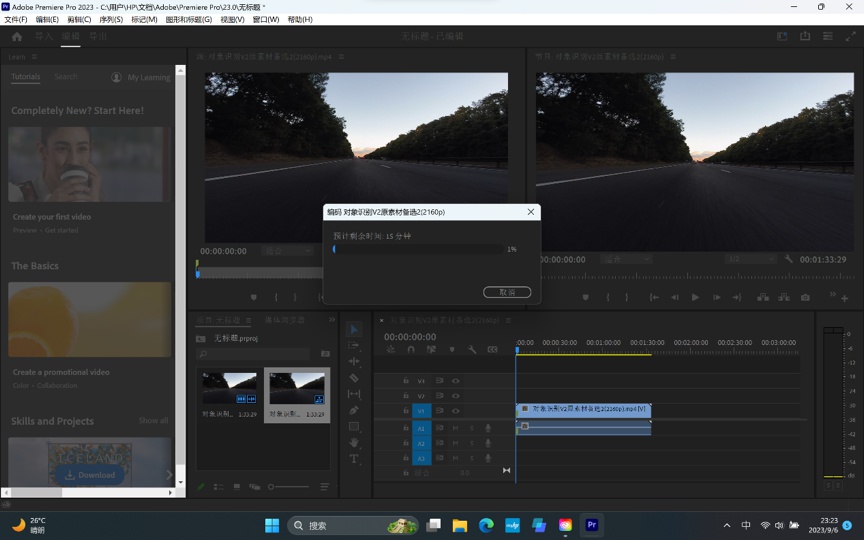Open Source monitor zoom level dropdown
Image resolution: width=864 pixels, height=540 pixels.
(x=287, y=251)
